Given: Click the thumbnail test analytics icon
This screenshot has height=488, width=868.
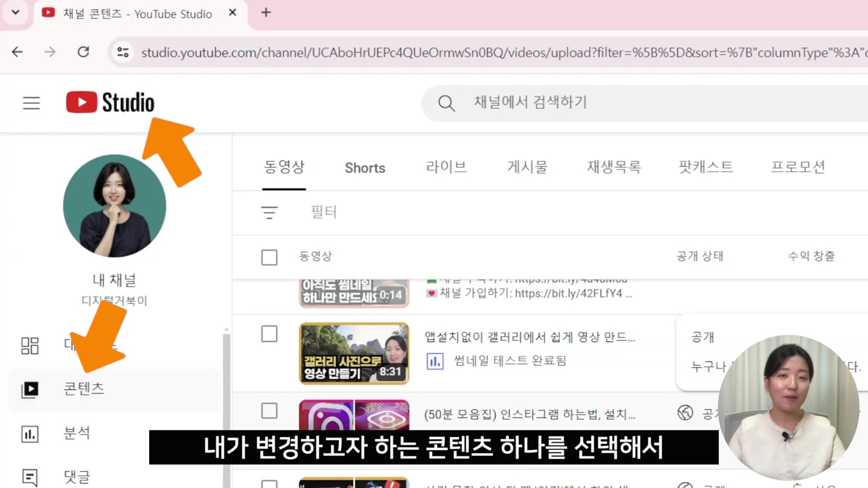Looking at the screenshot, I should pyautogui.click(x=435, y=361).
